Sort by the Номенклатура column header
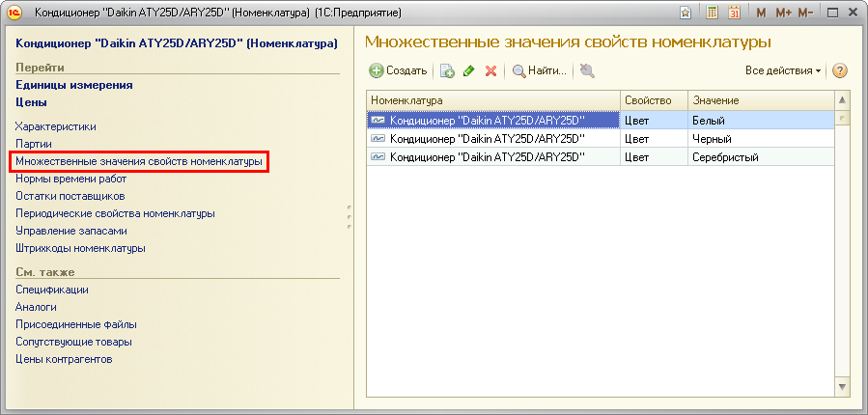 point(493,100)
